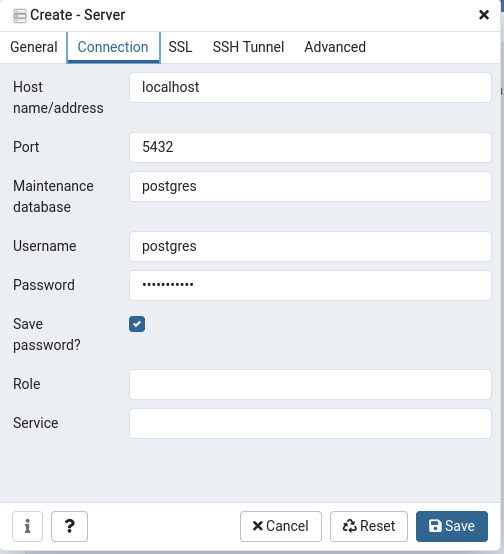Click the Reset button
Image resolution: width=504 pixels, height=554 pixels.
pyautogui.click(x=369, y=526)
